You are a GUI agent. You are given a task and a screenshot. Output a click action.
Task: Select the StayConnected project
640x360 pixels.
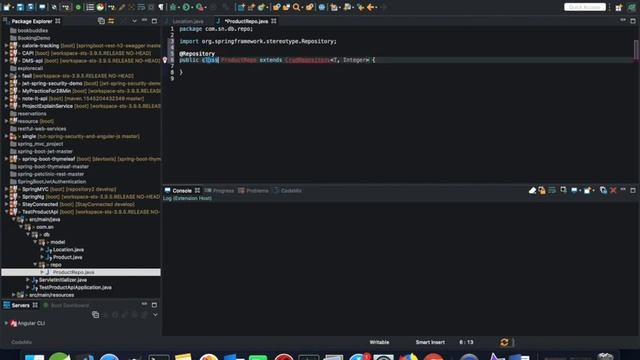pyautogui.click(x=40, y=204)
